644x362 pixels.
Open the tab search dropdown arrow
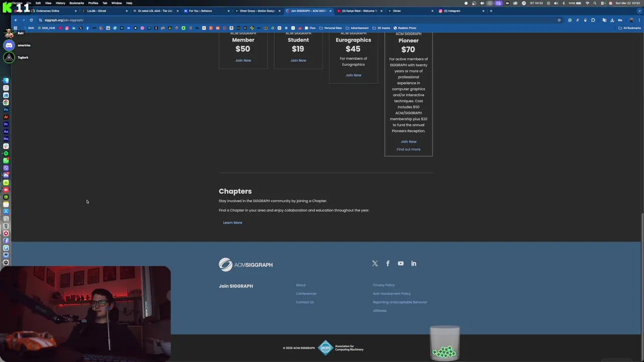point(638,11)
